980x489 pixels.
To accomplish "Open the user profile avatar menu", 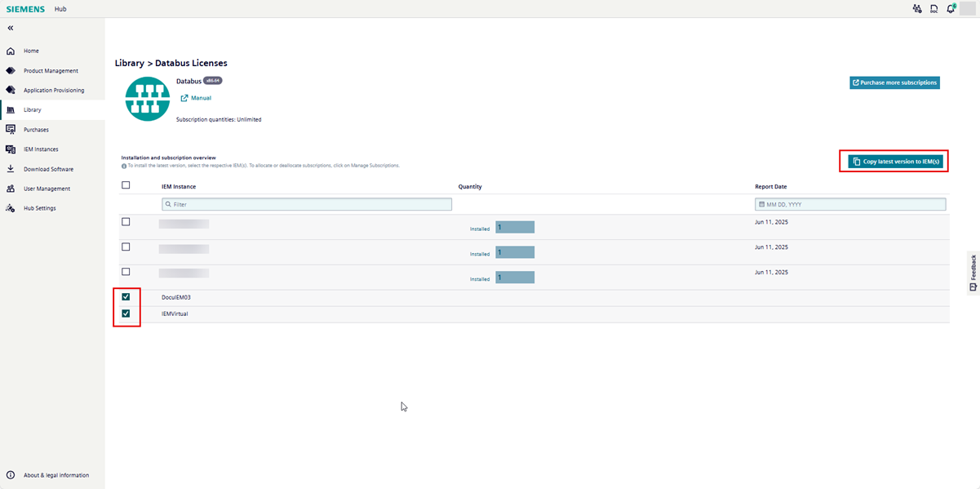I will pos(967,9).
